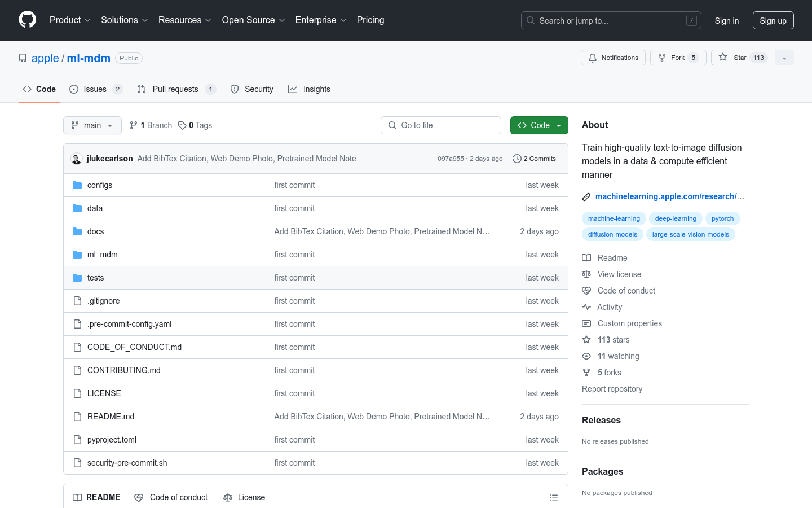This screenshot has width=812, height=508.
Task: Click the fork icon beside 5 forks
Action: pyautogui.click(x=586, y=373)
